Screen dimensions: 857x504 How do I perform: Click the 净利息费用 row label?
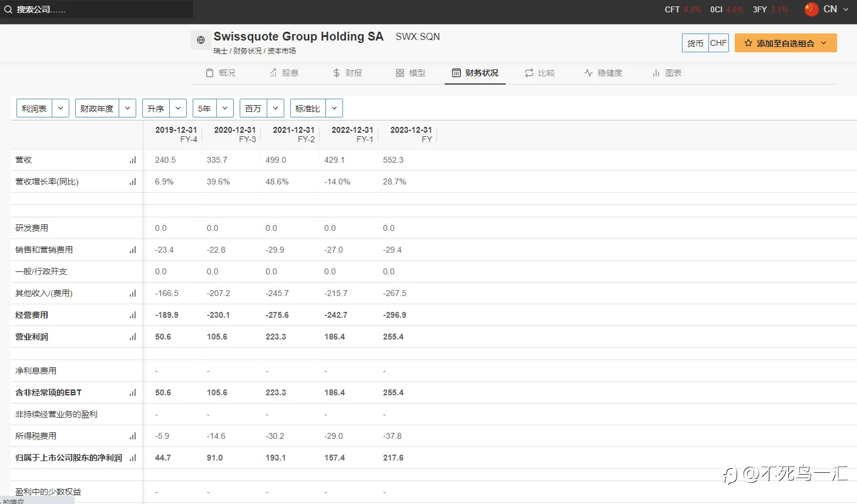(x=36, y=371)
